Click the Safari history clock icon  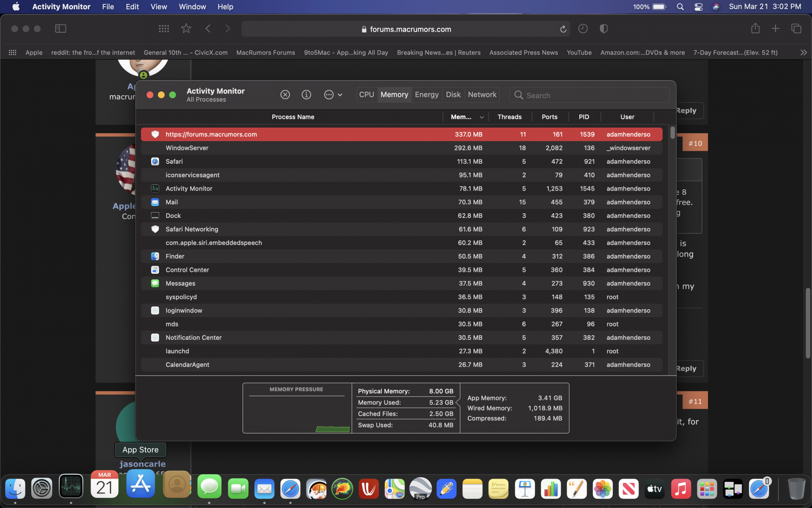(x=583, y=28)
